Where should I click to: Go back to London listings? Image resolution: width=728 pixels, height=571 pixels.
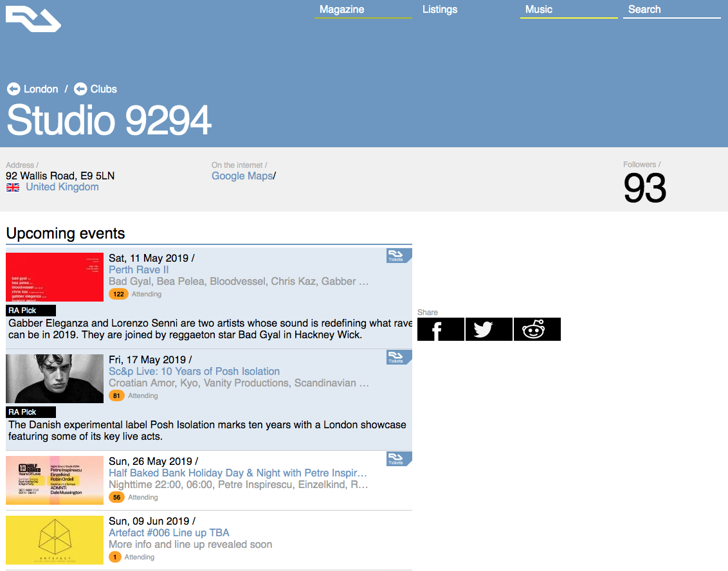tap(41, 89)
